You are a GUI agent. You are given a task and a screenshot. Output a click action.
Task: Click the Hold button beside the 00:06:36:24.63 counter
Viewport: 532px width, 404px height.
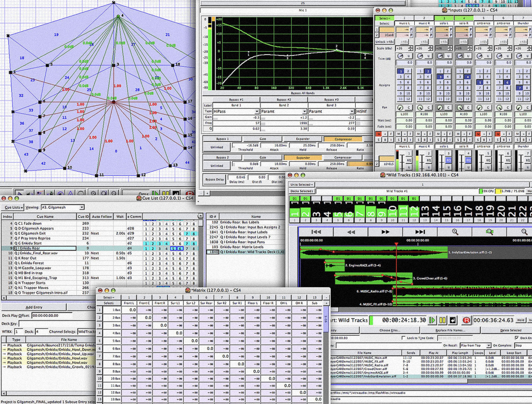pyautogui.click(x=521, y=320)
